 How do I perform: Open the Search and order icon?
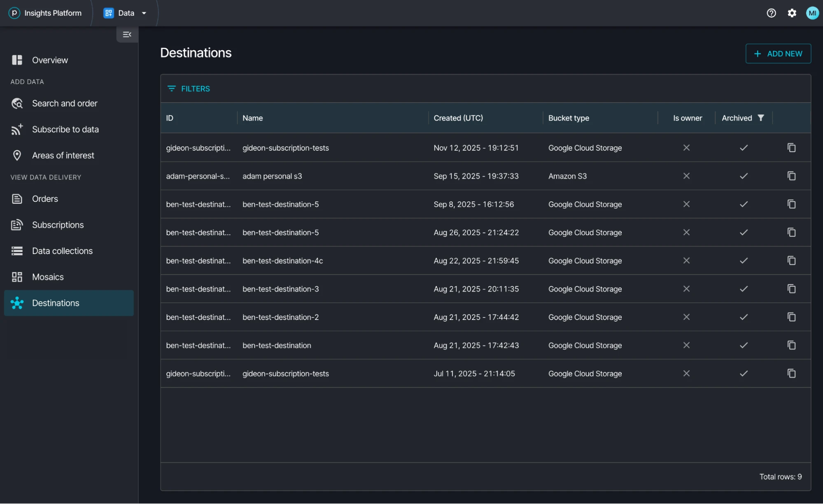click(17, 103)
